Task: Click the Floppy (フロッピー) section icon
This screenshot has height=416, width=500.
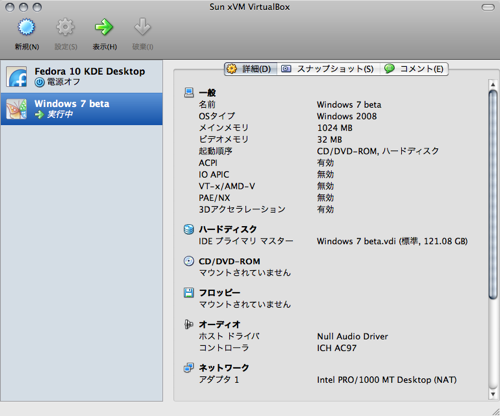Action: (189, 293)
